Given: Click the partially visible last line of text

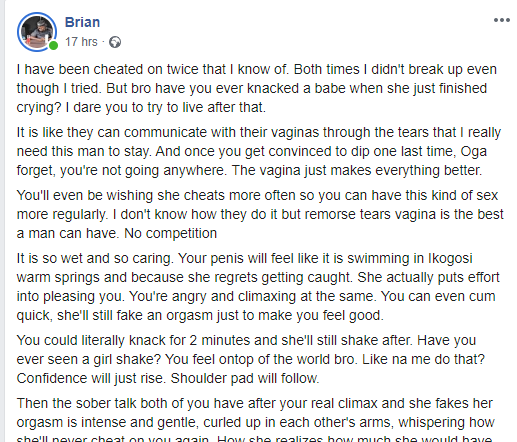Looking at the screenshot, I should pyautogui.click(x=254, y=438).
